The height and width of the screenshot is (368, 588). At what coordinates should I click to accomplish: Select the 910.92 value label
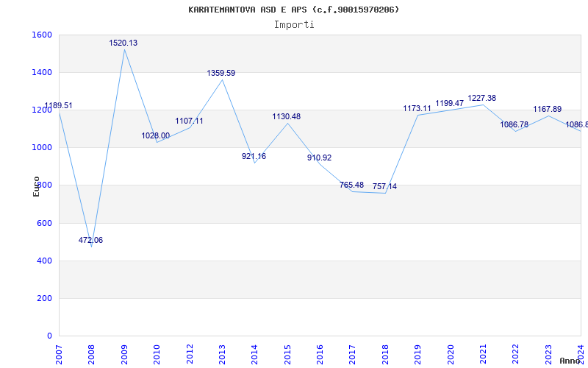point(320,158)
